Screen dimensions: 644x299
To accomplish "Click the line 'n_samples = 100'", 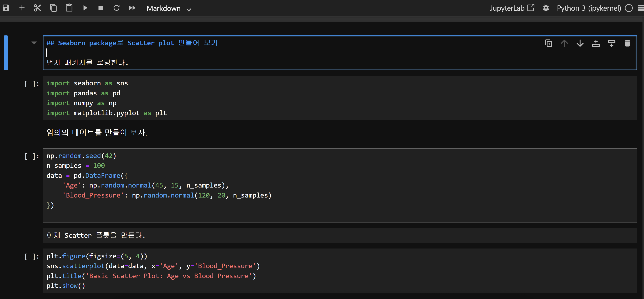I will (75, 166).
